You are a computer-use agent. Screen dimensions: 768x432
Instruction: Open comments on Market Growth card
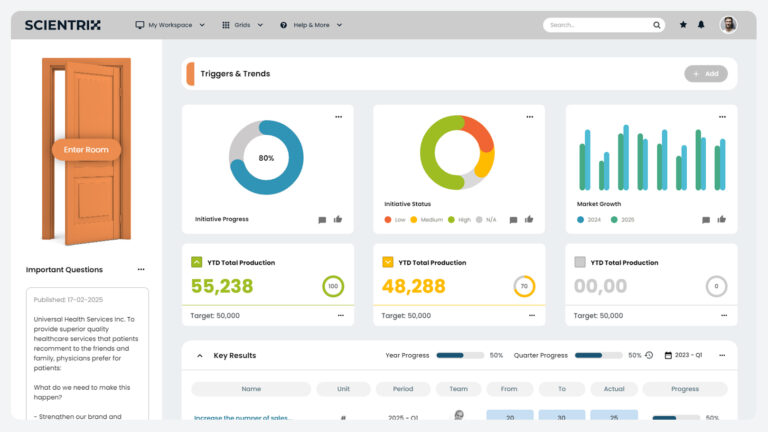705,219
